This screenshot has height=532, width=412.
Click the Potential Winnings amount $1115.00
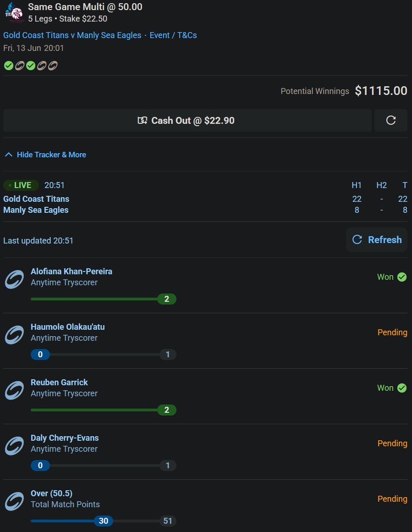[381, 91]
